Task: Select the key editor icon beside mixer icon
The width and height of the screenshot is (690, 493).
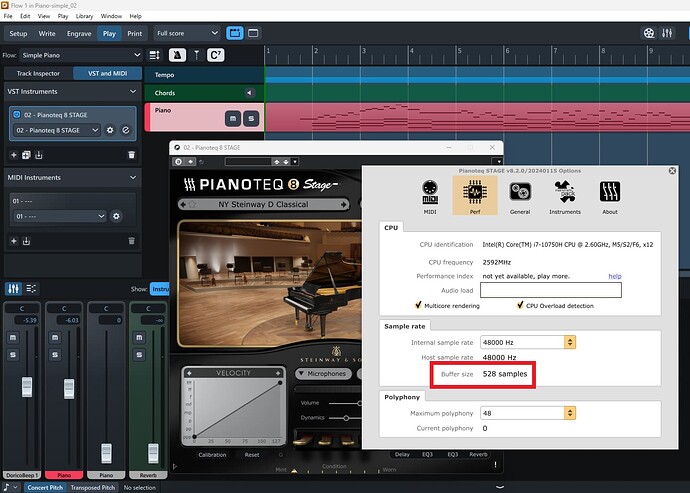Action: pos(31,289)
